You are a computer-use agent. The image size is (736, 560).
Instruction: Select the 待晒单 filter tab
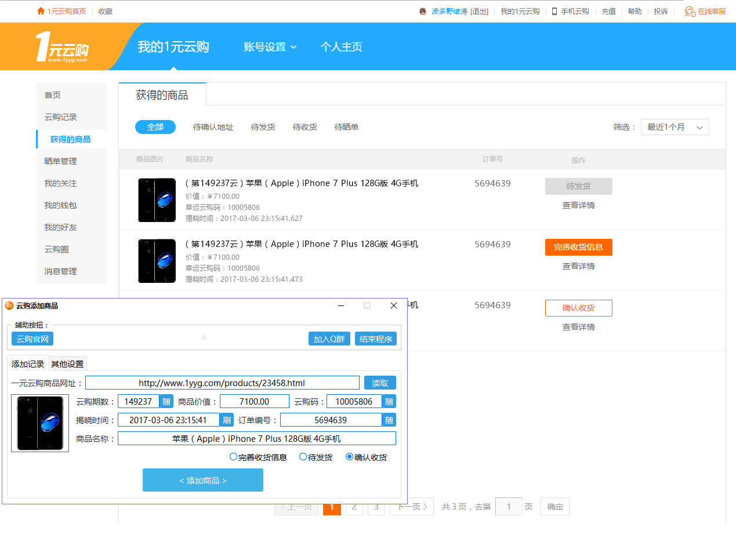(x=346, y=127)
